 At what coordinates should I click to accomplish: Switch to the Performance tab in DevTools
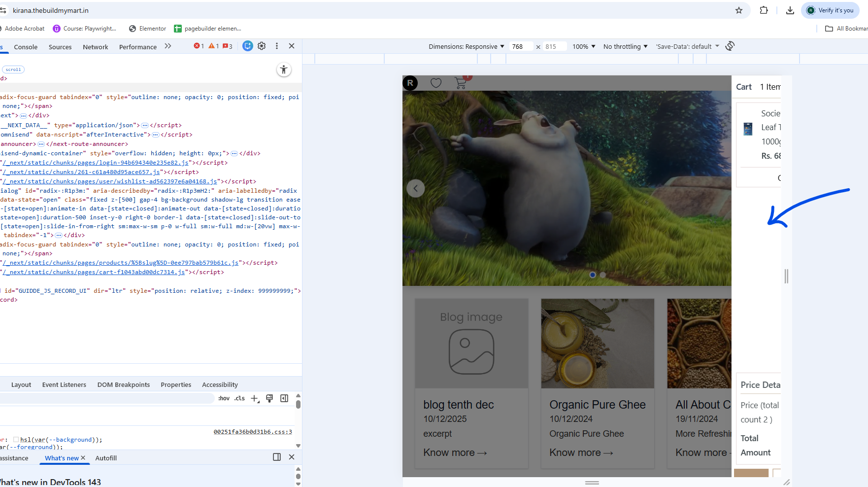click(x=138, y=47)
